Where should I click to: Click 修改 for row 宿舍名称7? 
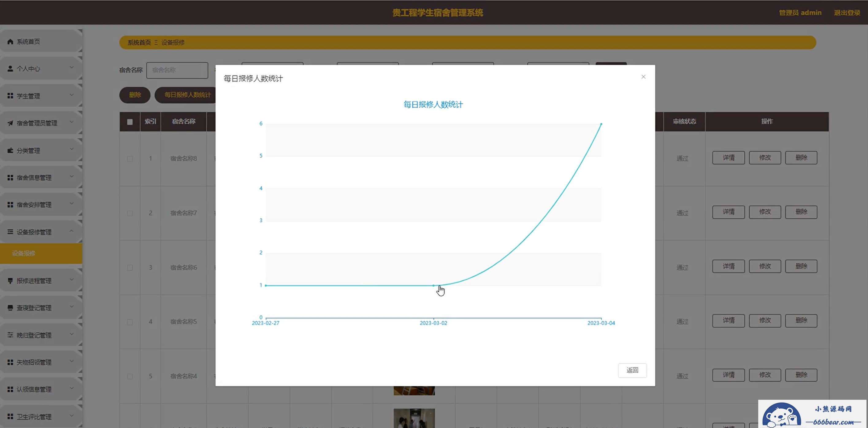click(765, 212)
